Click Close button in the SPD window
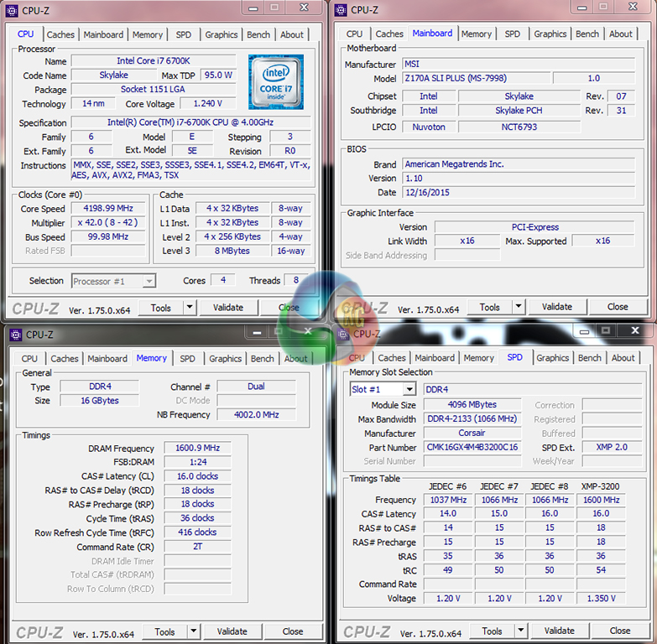This screenshot has height=644, width=657. tap(620, 631)
